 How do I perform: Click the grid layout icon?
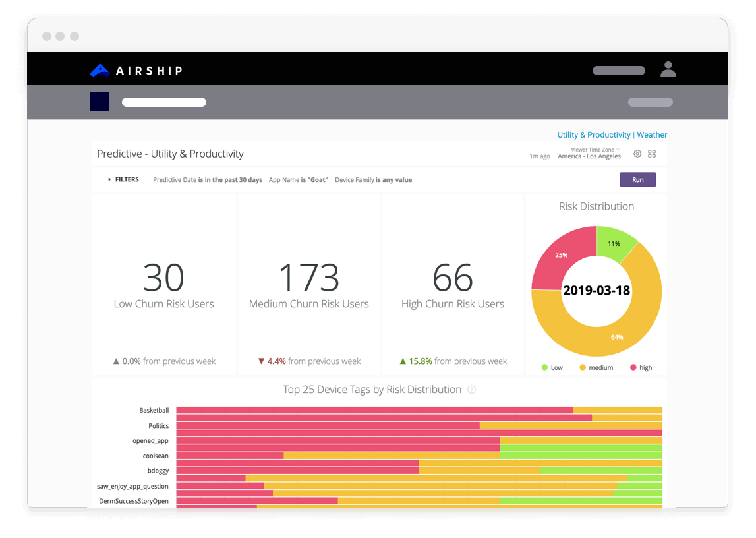652,154
